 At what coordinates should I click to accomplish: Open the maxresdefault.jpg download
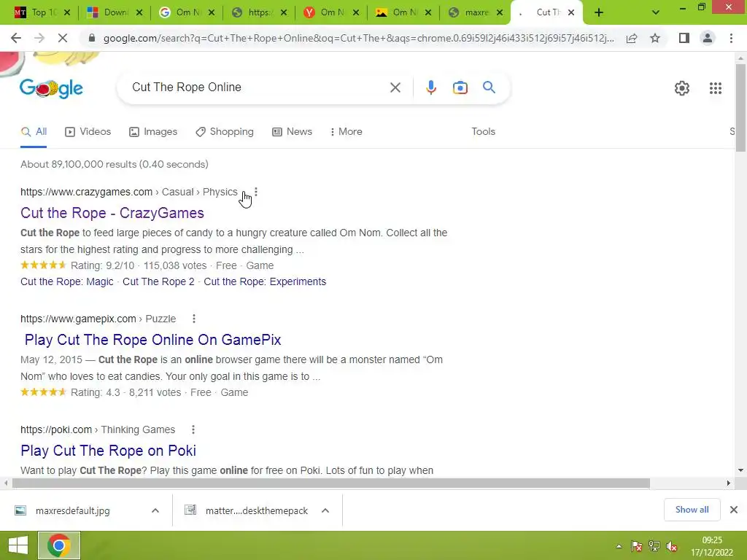(x=72, y=510)
